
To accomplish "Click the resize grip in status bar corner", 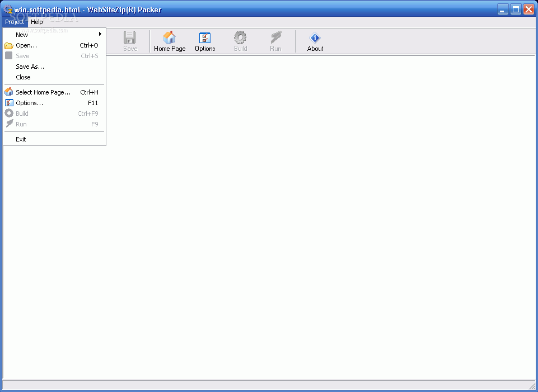I will coord(532,386).
